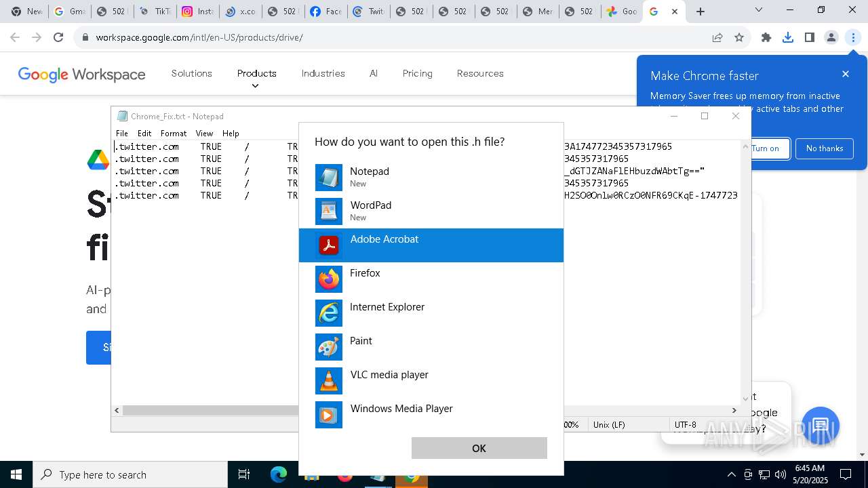The height and width of the screenshot is (488, 868).
Task: Click the Google Drive logo on the page
Action: [98, 159]
